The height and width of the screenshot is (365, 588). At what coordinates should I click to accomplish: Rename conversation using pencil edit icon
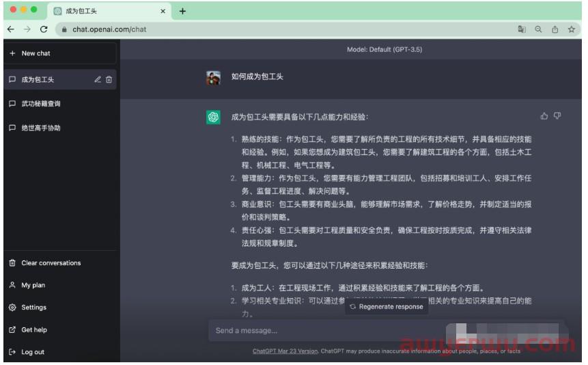coord(98,79)
